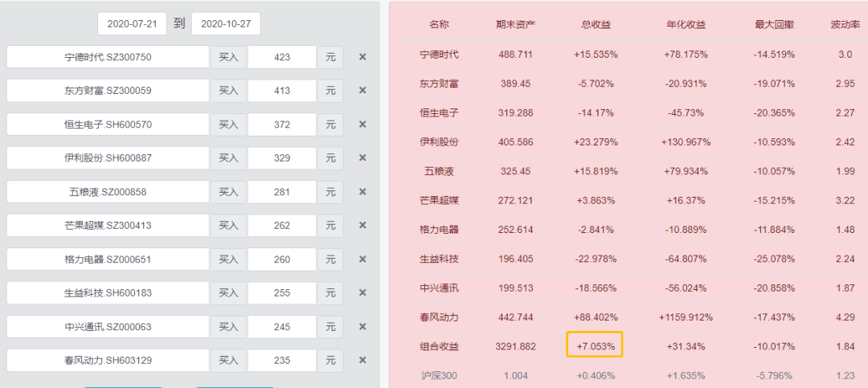Click the X icon beside 伊利股份
This screenshot has height=388, width=868.
[x=362, y=158]
